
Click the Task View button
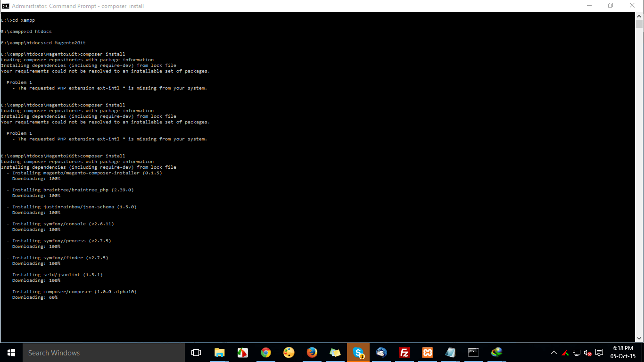[x=196, y=353]
